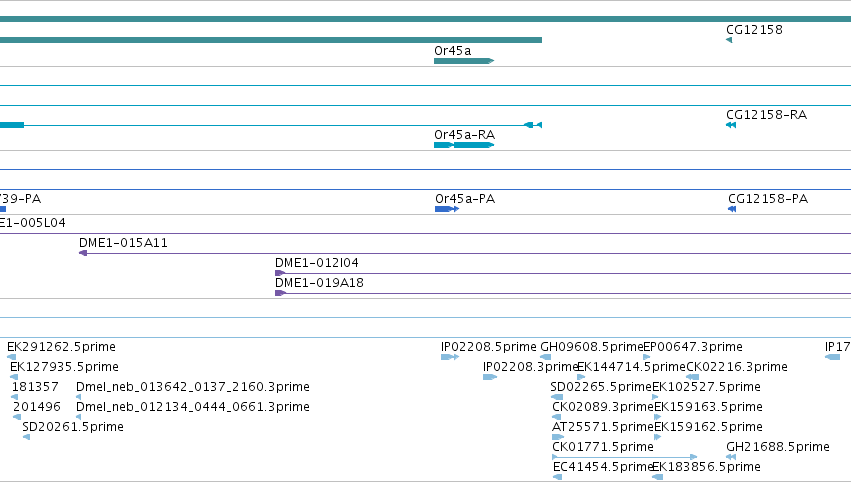This screenshot has height=482, width=851.
Task: Click the EP00647.3prime EST label
Action: tap(693, 347)
